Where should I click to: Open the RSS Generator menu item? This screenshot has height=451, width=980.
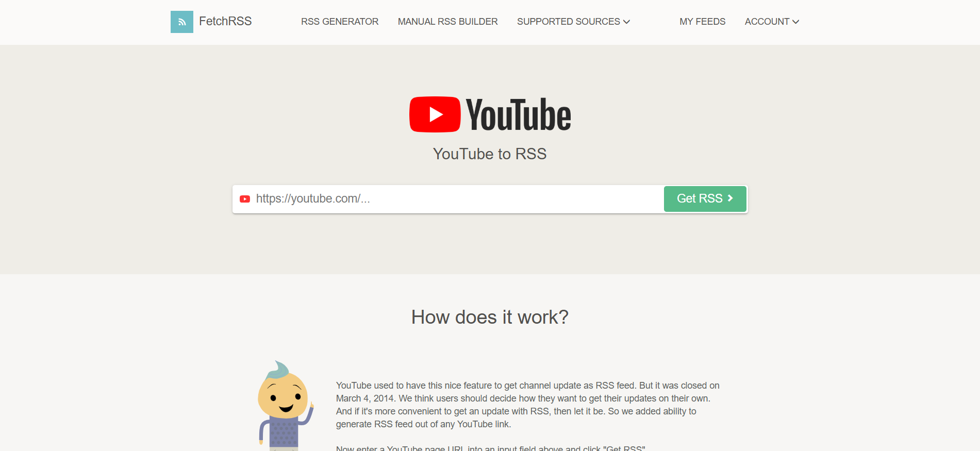point(340,22)
